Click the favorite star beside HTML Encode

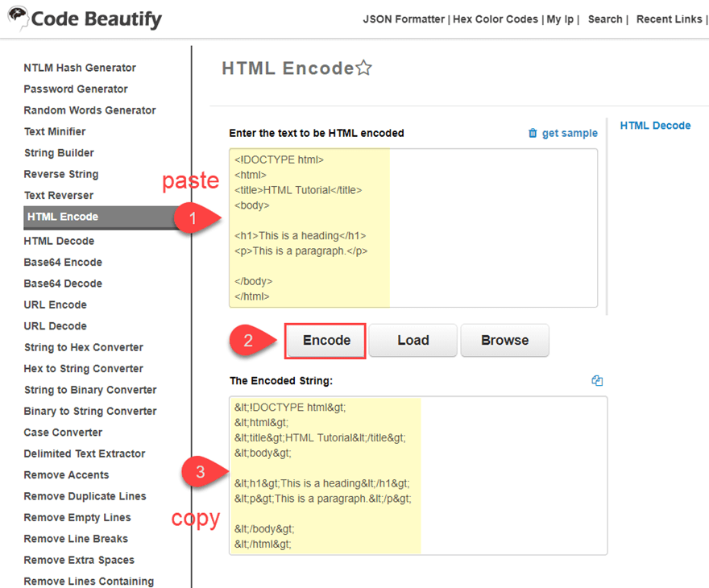coord(364,68)
